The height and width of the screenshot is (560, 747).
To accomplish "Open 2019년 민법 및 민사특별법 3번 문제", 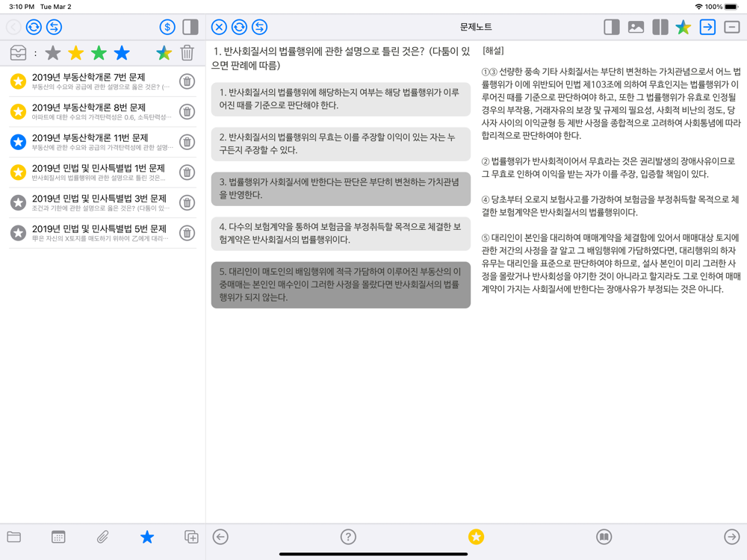I will coord(102,203).
